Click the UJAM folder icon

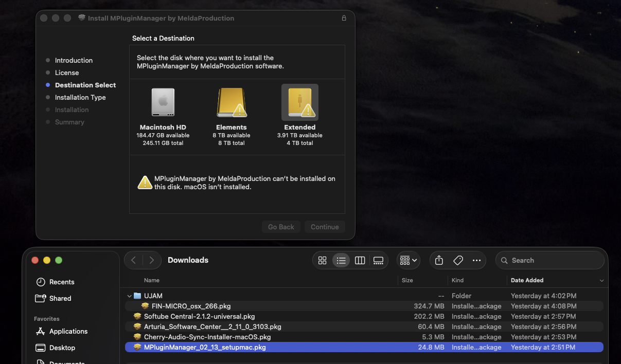tap(137, 296)
